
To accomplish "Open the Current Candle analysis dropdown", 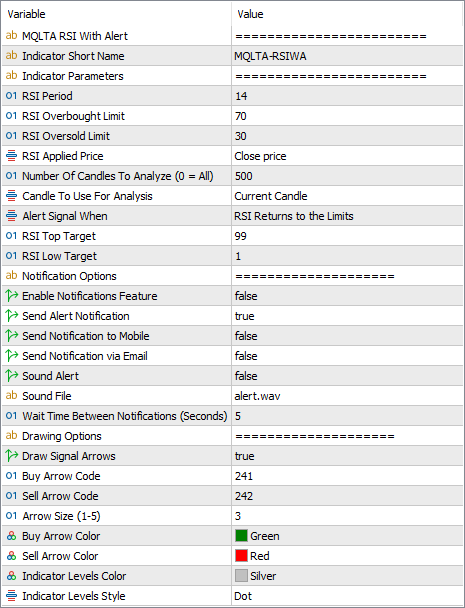I will [x=347, y=196].
